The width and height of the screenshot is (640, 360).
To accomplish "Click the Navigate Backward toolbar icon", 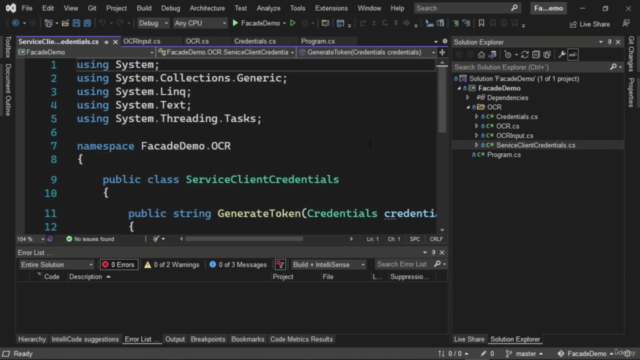I will (16, 23).
